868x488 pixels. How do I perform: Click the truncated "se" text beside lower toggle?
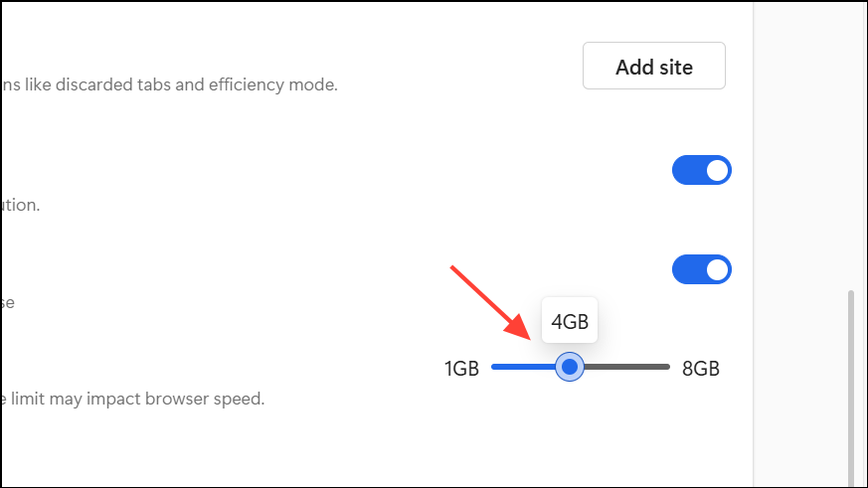(x=7, y=302)
